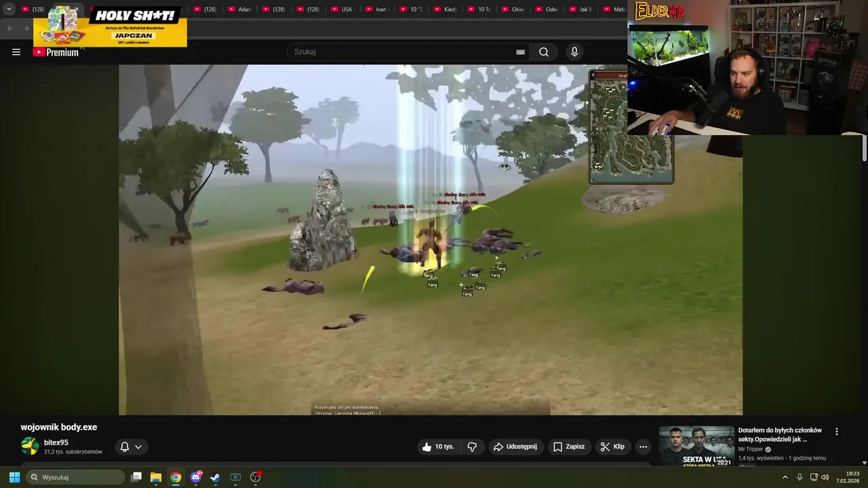The height and width of the screenshot is (488, 868).
Task: Open Task View on the taskbar
Action: pos(136,477)
